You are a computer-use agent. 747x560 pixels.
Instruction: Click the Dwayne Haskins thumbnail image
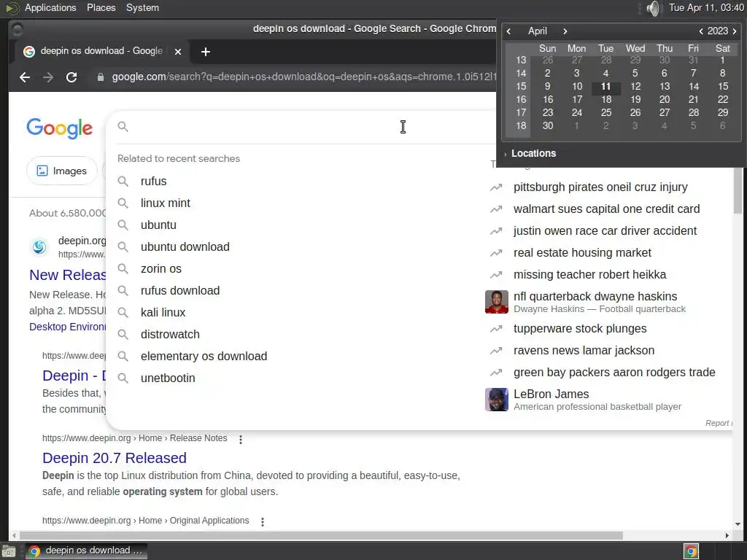[496, 302]
